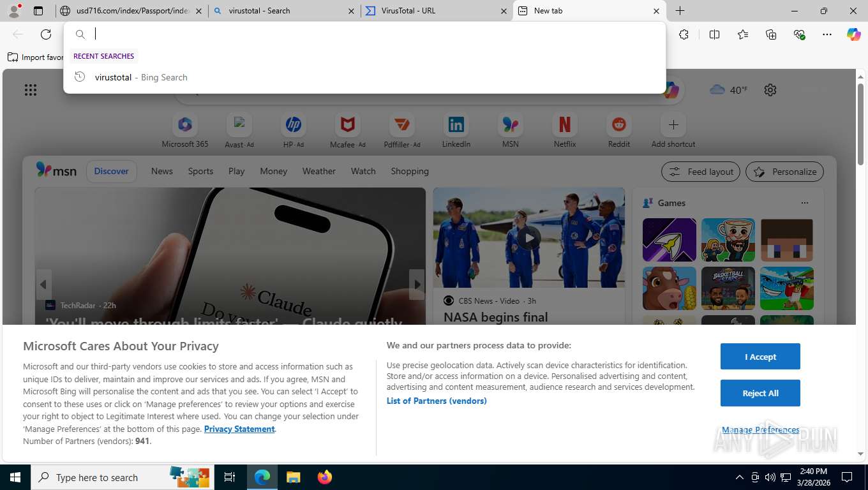Open the Games card options menu
Image resolution: width=868 pixels, height=490 pixels.
click(804, 203)
